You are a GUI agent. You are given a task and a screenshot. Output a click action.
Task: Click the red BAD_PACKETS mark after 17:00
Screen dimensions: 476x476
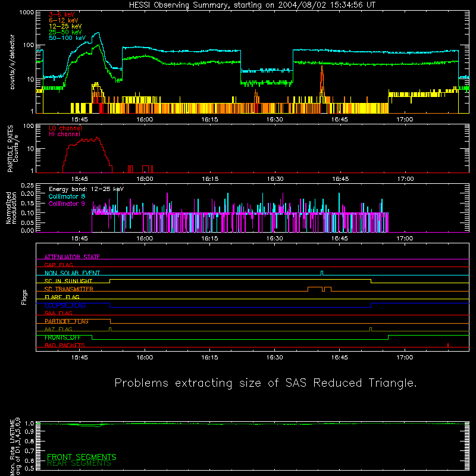click(x=448, y=345)
